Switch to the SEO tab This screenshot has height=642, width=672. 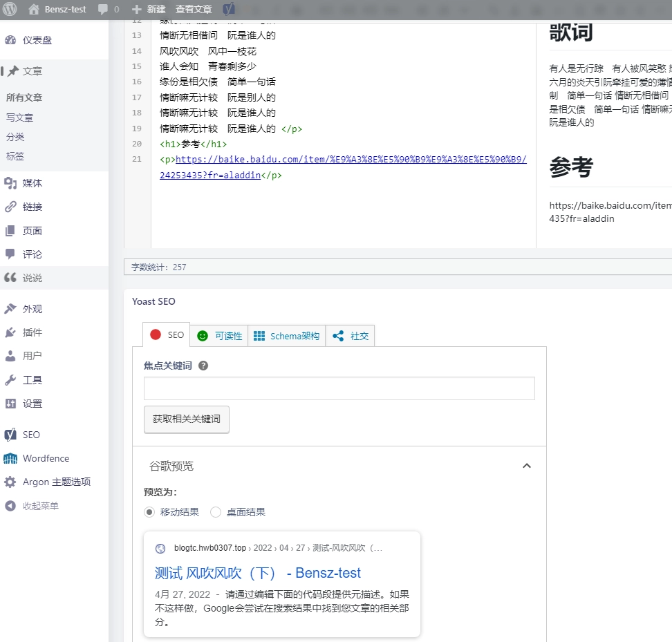tap(167, 334)
